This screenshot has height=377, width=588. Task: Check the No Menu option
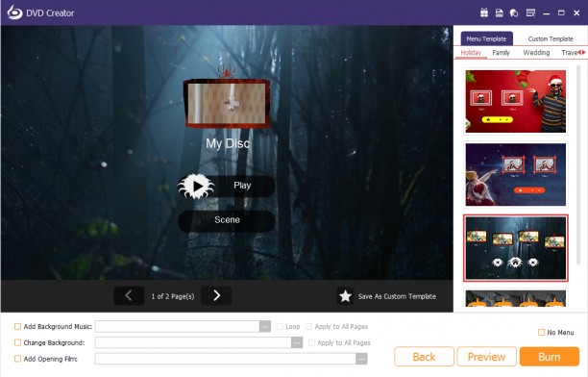click(x=542, y=333)
